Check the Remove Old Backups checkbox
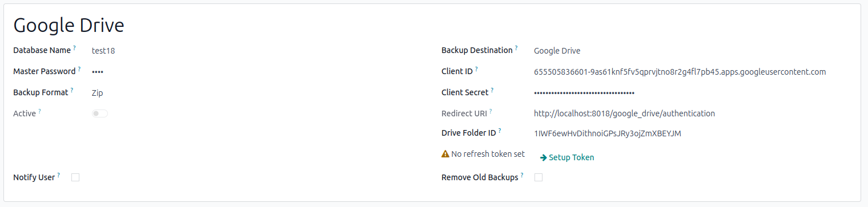The image size is (868, 207). [539, 177]
